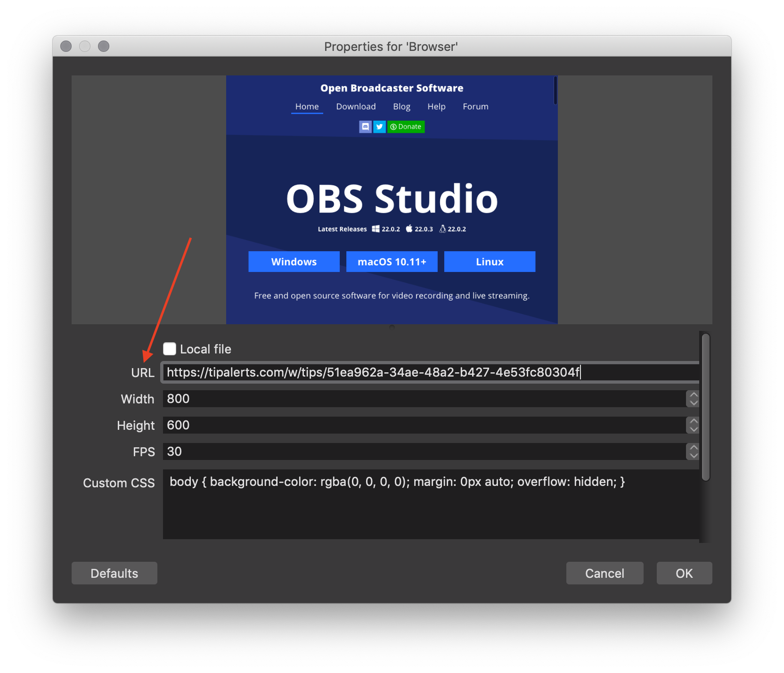Open the Forum link in preview navigation
Screen dimensions: 784x673
pyautogui.click(x=475, y=107)
